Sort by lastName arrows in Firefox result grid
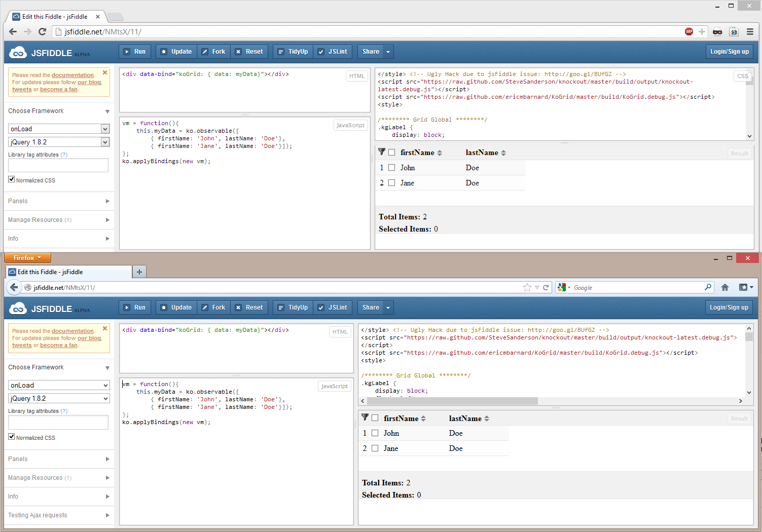 click(487, 419)
